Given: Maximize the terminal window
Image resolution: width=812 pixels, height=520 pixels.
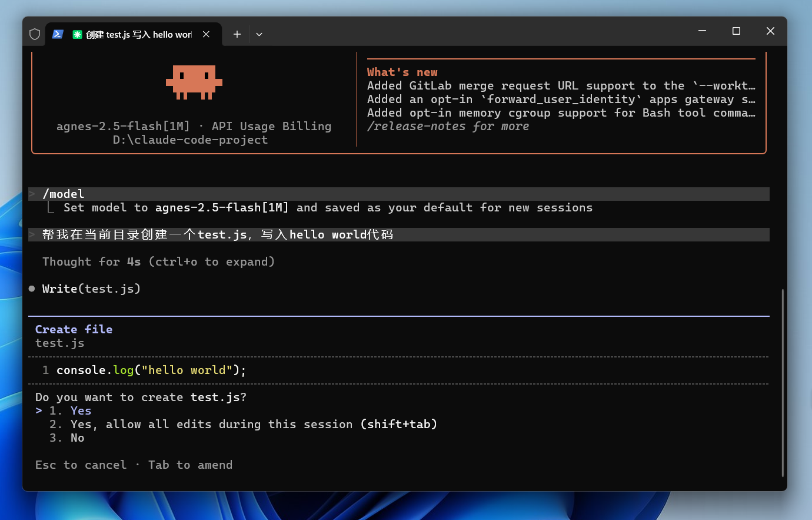Looking at the screenshot, I should pos(736,31).
